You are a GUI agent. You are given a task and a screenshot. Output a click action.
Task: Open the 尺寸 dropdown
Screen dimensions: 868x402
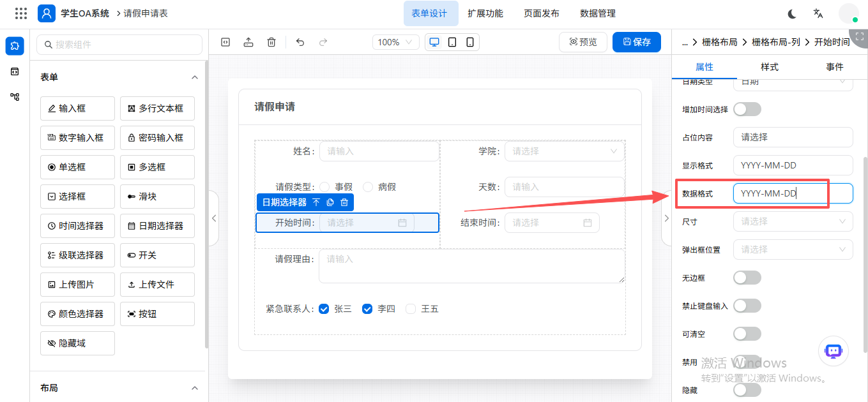pos(793,221)
